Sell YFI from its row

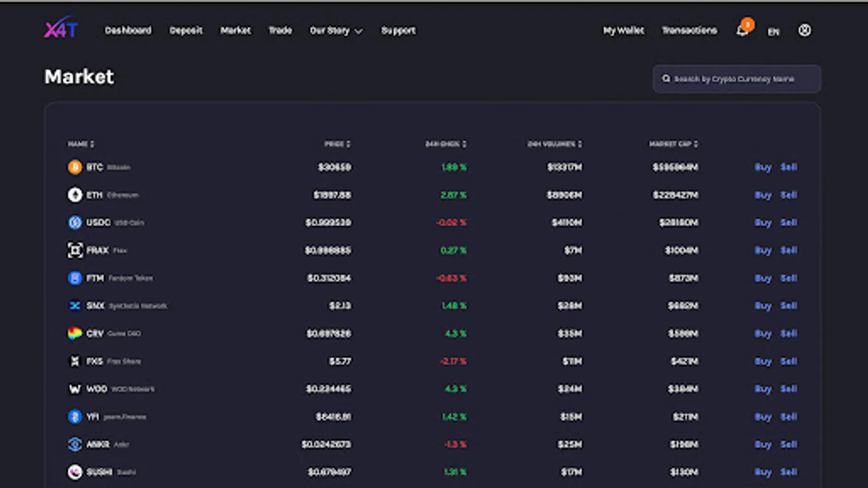(x=789, y=416)
